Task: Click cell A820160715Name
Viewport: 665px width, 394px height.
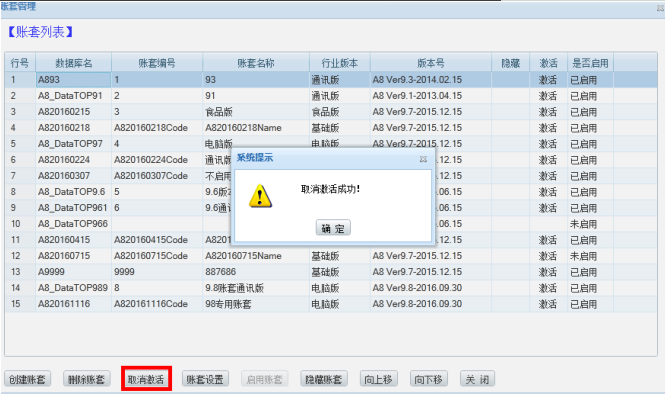Action: [x=256, y=256]
